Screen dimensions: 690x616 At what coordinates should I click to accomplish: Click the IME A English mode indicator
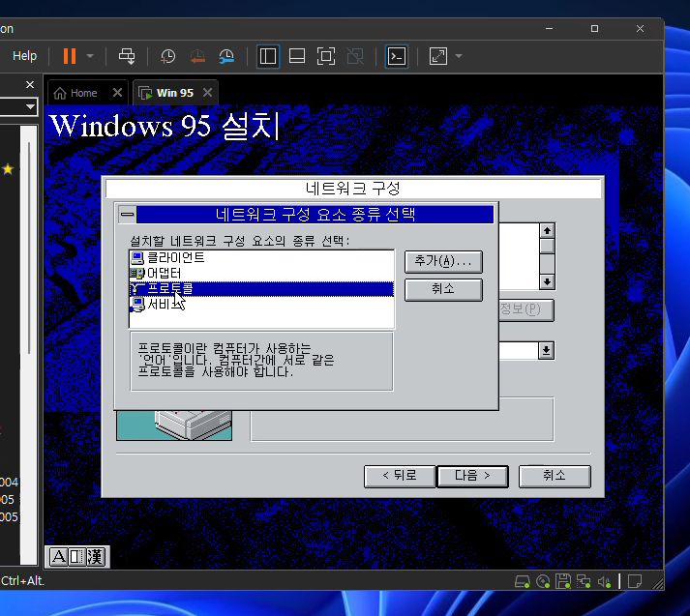[58, 557]
